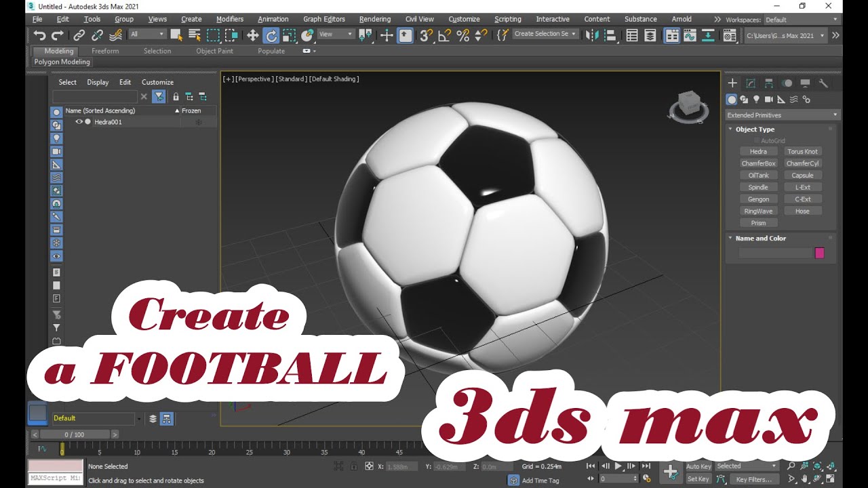
Task: Toggle the Angle Snap button
Action: (x=445, y=35)
